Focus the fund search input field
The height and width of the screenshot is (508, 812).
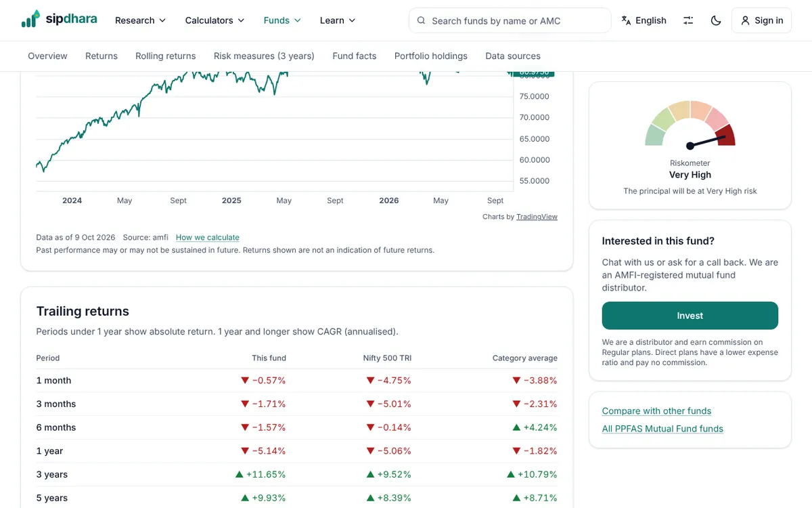pos(510,20)
